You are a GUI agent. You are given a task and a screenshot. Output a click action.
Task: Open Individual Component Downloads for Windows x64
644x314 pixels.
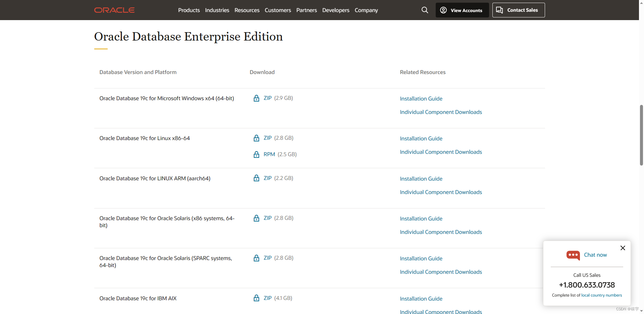coord(441,112)
